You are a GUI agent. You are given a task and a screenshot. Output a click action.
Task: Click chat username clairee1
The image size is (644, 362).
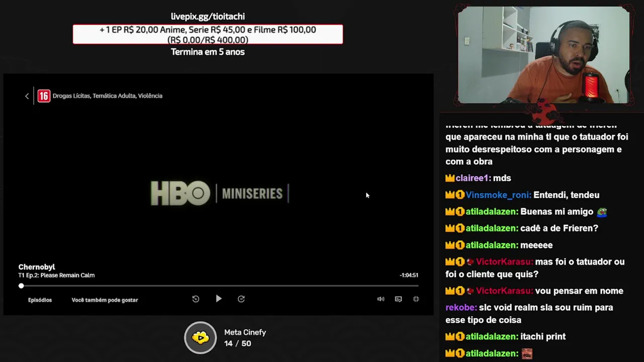pyautogui.click(x=472, y=178)
